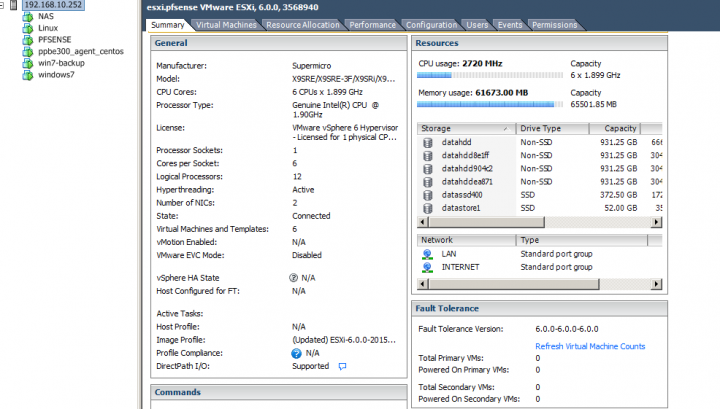720x409 pixels.
Task: Click storage list scroll left arrow
Action: 422,222
